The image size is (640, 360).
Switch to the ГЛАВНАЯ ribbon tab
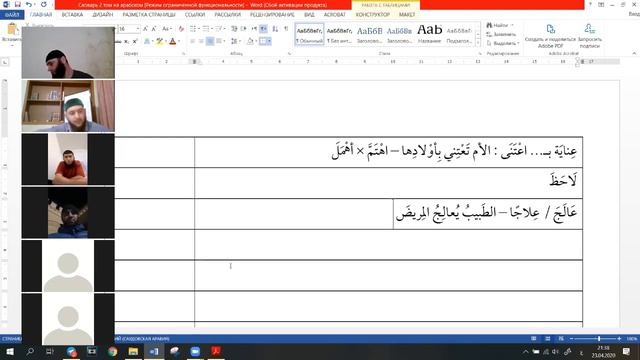(41, 15)
